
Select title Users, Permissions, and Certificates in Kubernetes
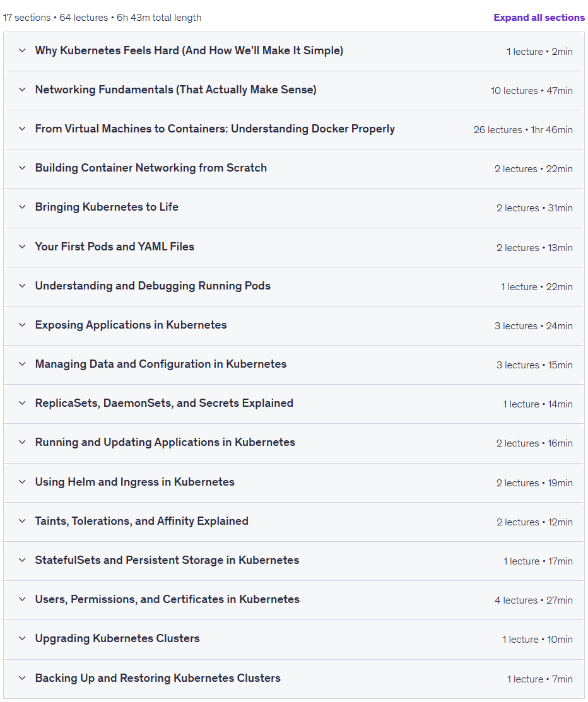pyautogui.click(x=167, y=599)
